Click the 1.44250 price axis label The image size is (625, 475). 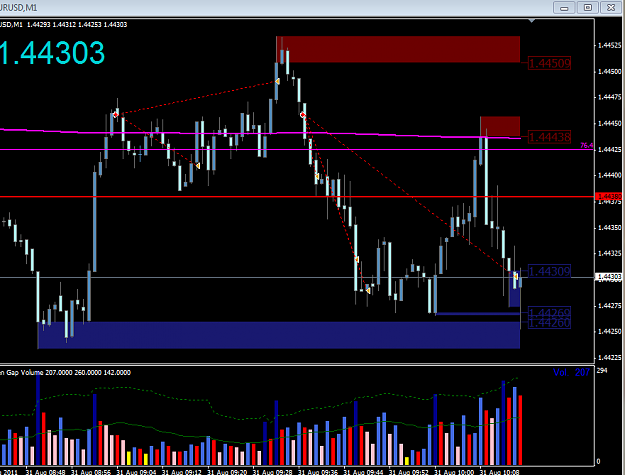609,332
